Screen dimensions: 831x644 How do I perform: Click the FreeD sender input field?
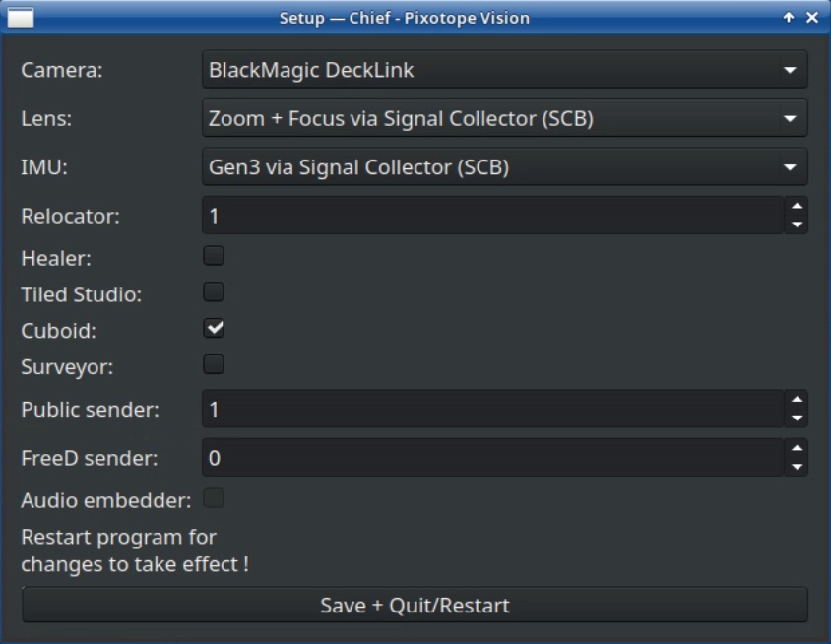(492, 458)
